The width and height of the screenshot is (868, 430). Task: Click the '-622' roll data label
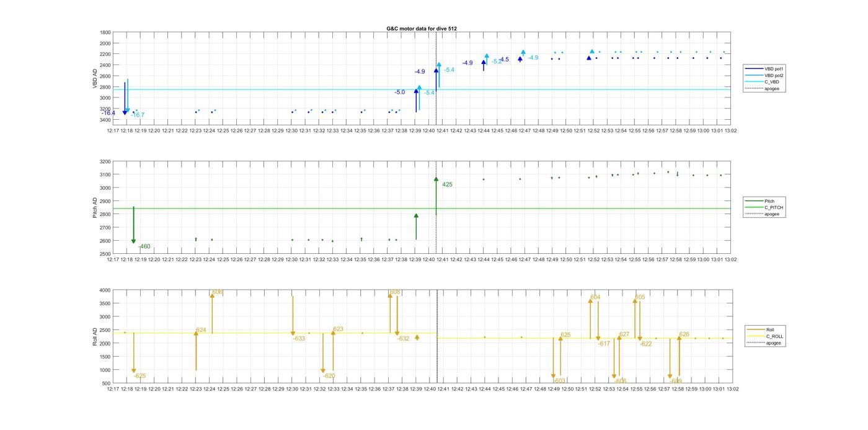[645, 344]
